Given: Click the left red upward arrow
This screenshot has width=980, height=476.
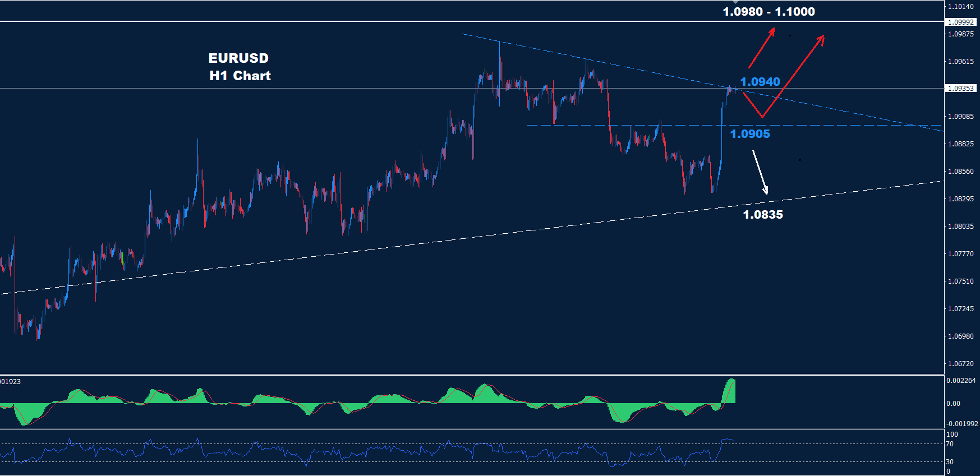Looking at the screenshot, I should pyautogui.click(x=761, y=48).
